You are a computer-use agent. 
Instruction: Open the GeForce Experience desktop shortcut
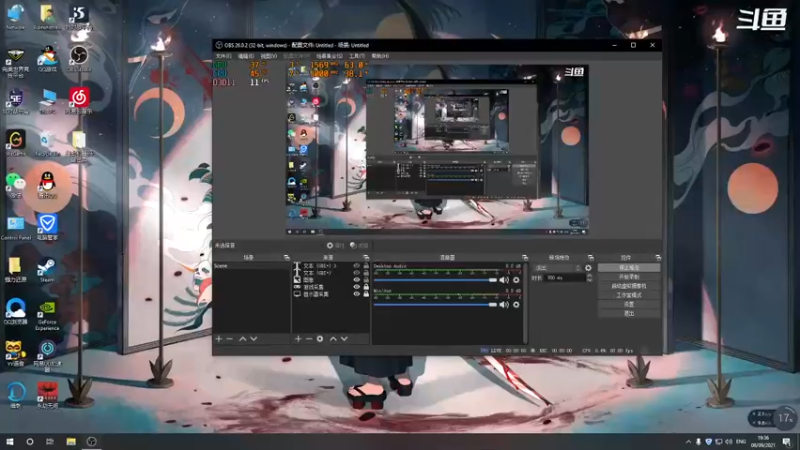point(47,315)
